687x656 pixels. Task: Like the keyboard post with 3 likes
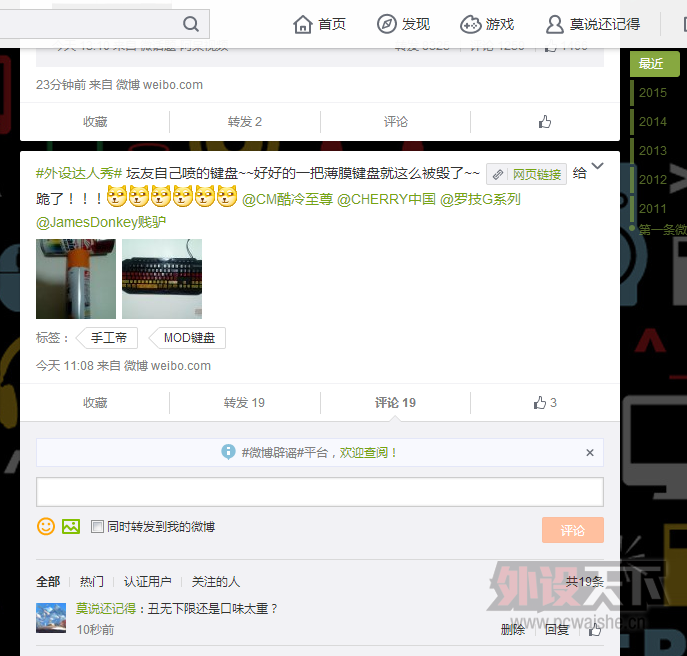pos(545,403)
